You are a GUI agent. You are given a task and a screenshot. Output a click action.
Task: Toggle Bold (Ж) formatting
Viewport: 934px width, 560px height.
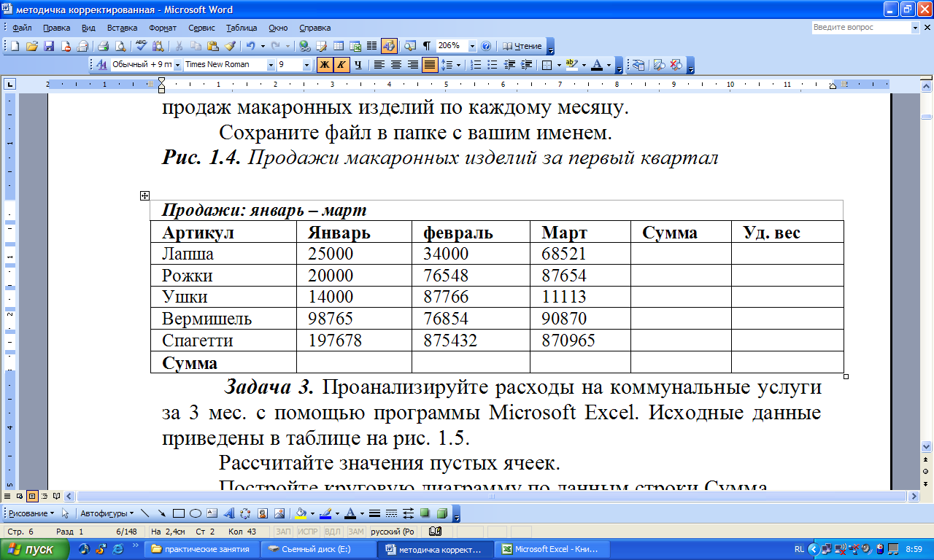point(325,64)
